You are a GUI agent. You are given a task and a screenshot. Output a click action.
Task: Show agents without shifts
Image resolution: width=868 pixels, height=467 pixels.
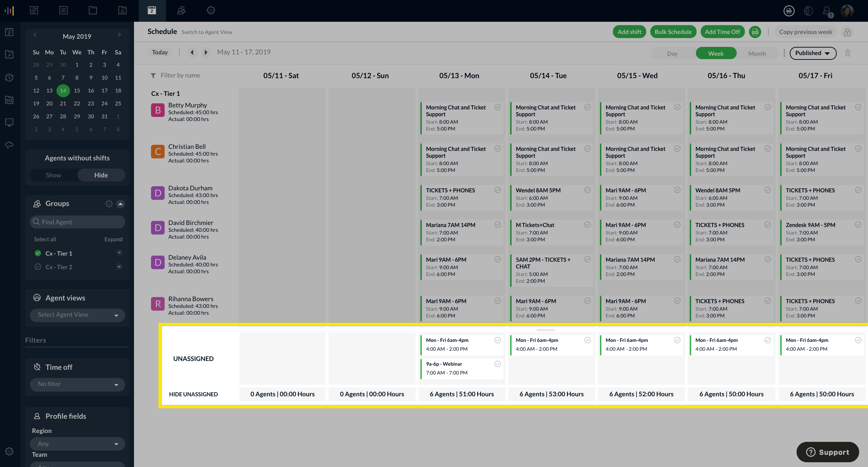pyautogui.click(x=53, y=175)
